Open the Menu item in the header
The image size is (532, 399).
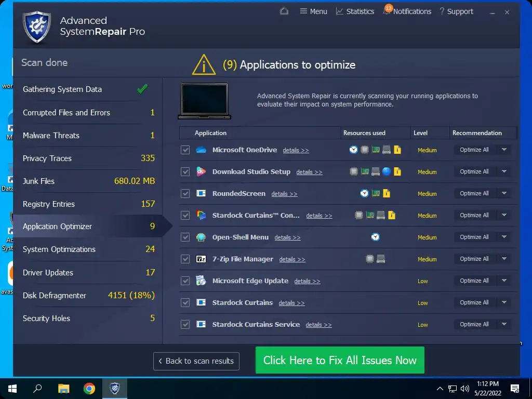[313, 11]
